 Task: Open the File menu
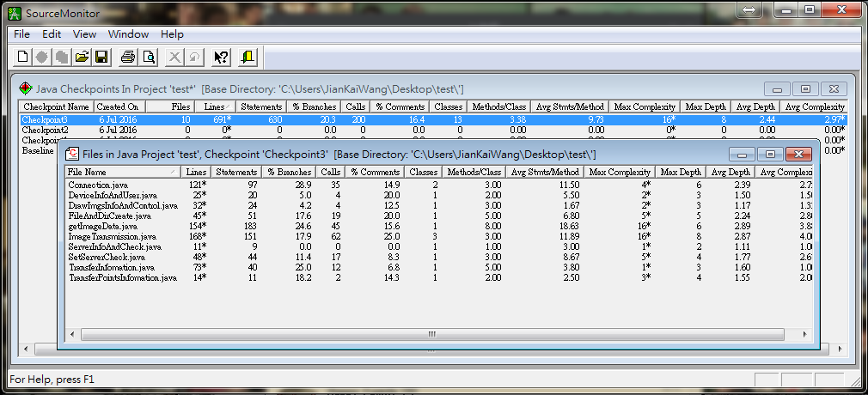coord(21,34)
